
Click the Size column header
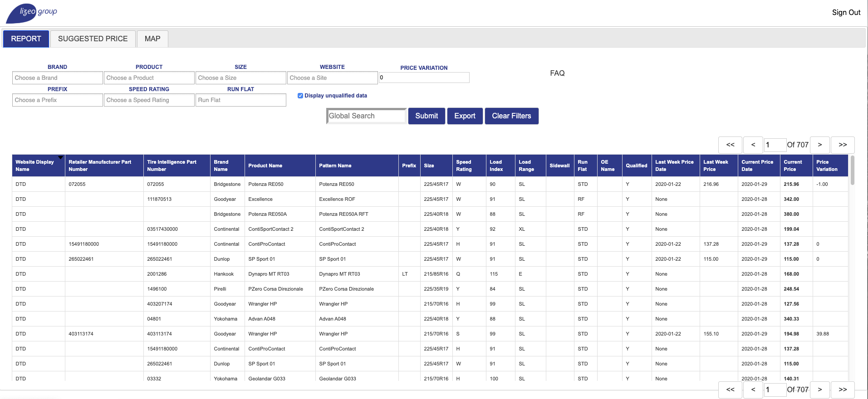coord(436,165)
